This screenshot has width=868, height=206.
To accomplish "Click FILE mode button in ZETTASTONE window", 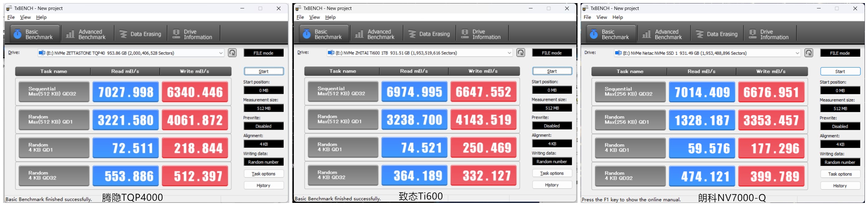I will pyautogui.click(x=263, y=53).
